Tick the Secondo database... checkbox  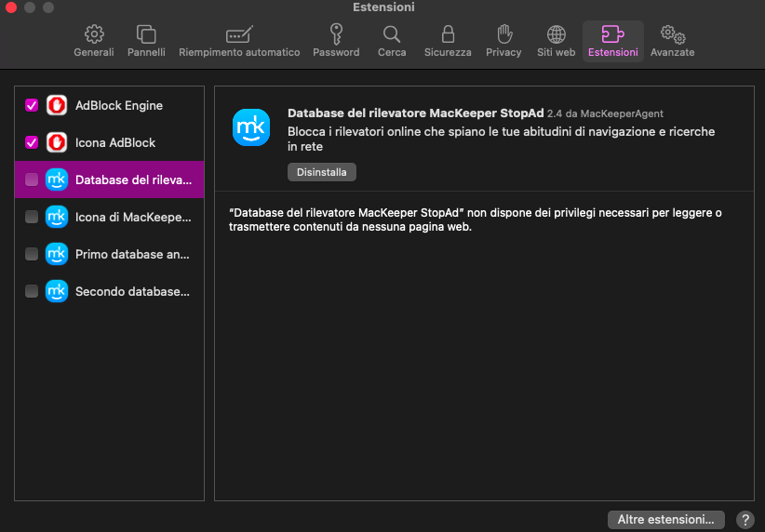[x=32, y=291]
